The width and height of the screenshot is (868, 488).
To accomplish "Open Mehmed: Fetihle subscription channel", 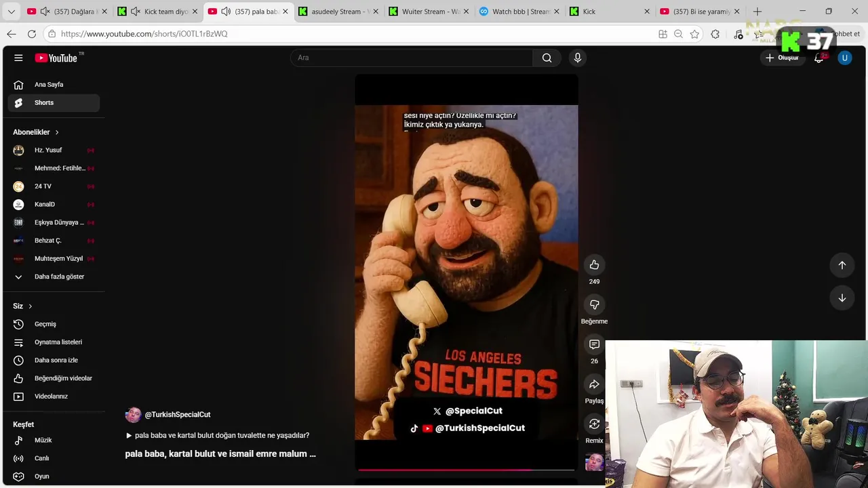I will (54, 168).
